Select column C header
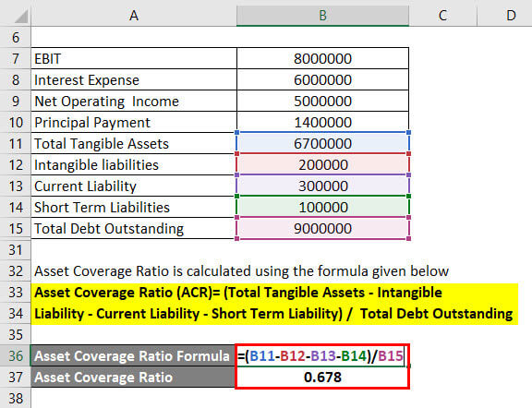Screen dimensions: 532x408 click(442, 16)
